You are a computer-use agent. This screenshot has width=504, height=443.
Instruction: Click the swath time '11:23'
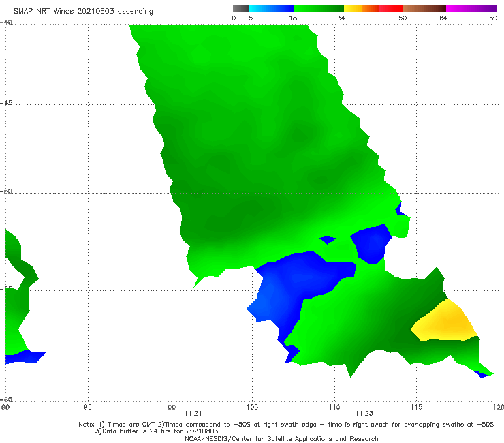364,414
